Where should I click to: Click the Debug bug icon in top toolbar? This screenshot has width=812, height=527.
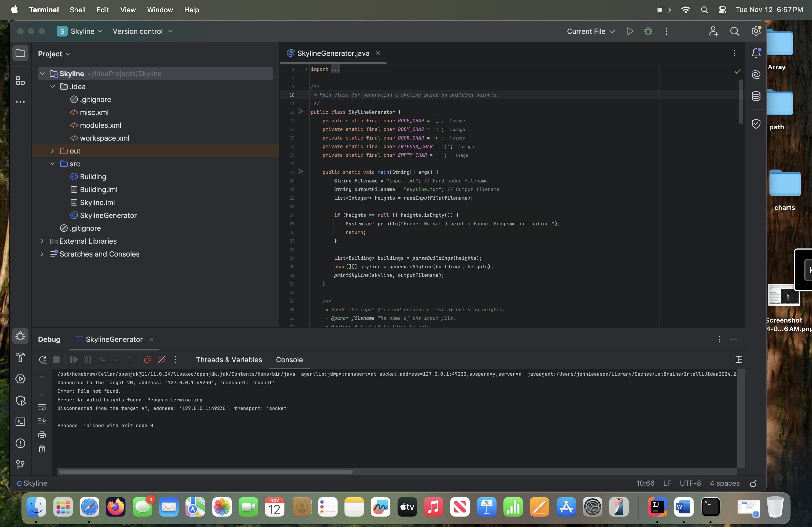coord(648,31)
